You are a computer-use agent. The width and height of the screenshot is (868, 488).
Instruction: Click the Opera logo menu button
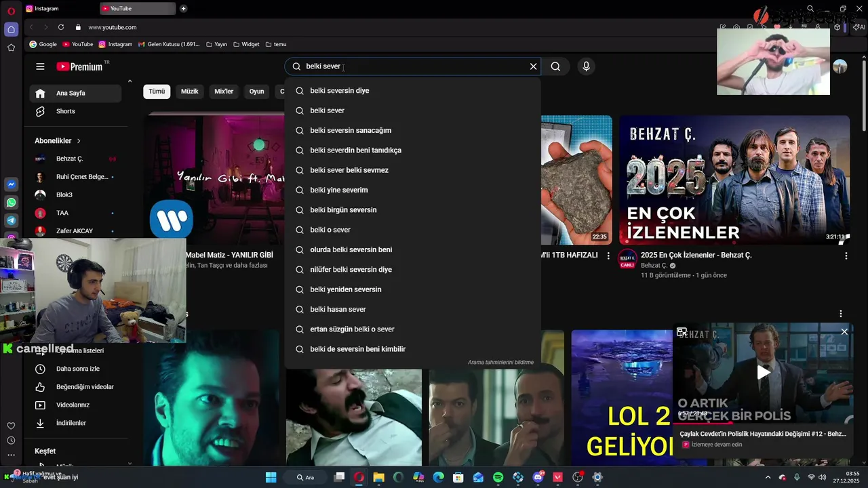[11, 10]
